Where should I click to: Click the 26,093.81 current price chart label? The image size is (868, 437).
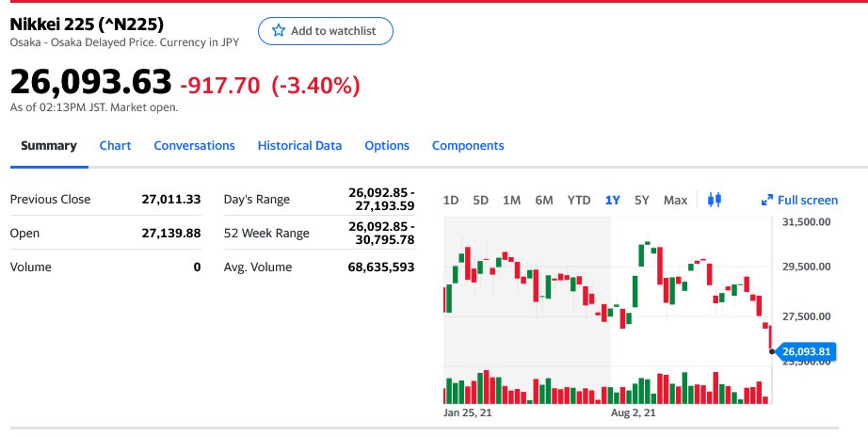[x=806, y=351]
